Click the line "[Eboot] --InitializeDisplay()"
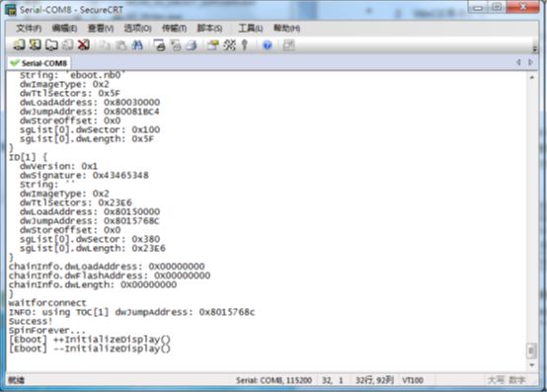This screenshot has height=392, width=547. (x=90, y=348)
